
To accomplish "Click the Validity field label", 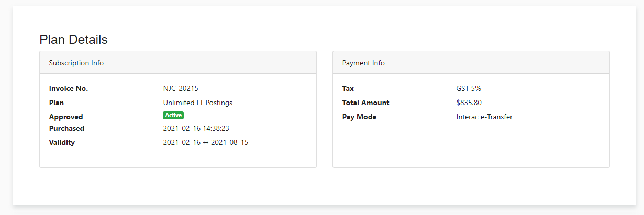I will click(x=62, y=142).
